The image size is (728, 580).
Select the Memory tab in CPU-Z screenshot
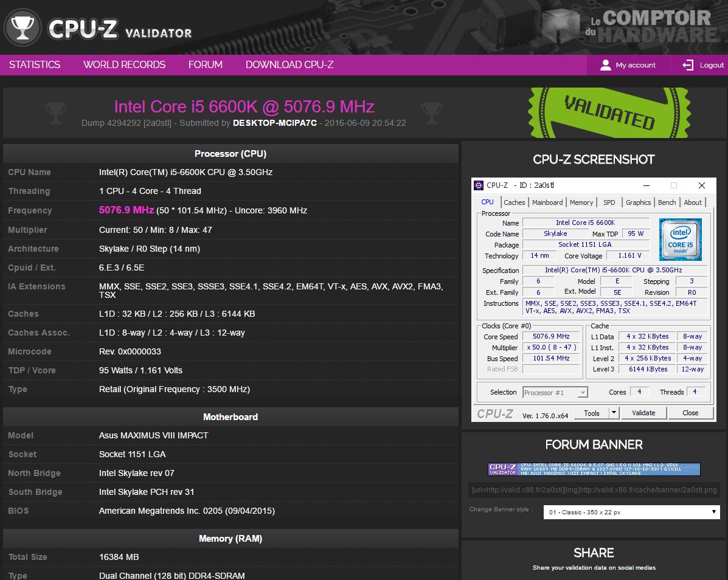(x=581, y=202)
